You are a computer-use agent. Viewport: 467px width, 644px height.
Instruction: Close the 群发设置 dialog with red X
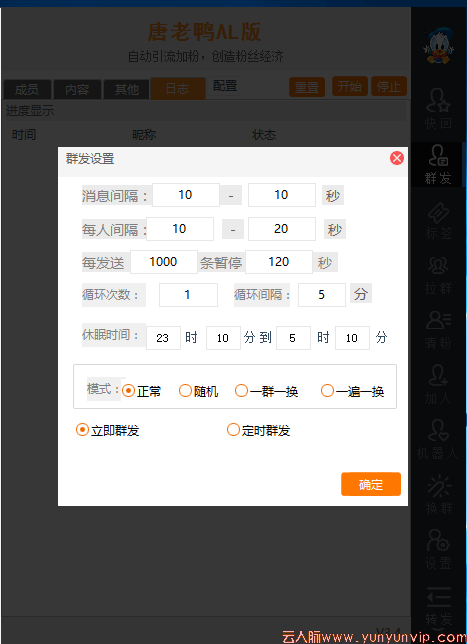pyautogui.click(x=397, y=158)
